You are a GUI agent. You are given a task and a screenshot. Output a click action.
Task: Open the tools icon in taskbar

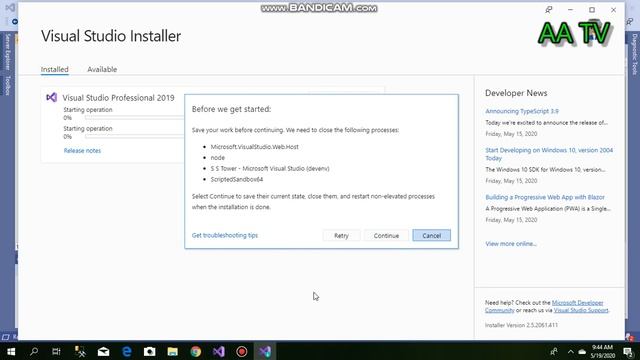(x=80, y=351)
